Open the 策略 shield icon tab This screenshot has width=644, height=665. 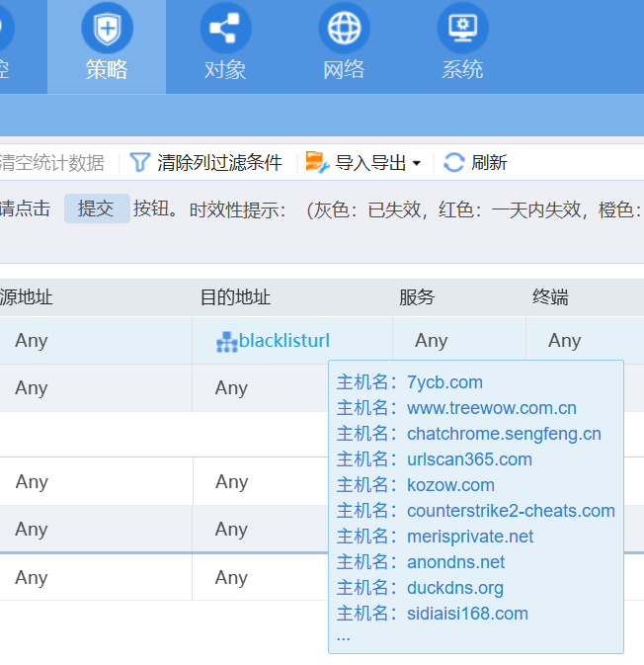click(x=108, y=28)
